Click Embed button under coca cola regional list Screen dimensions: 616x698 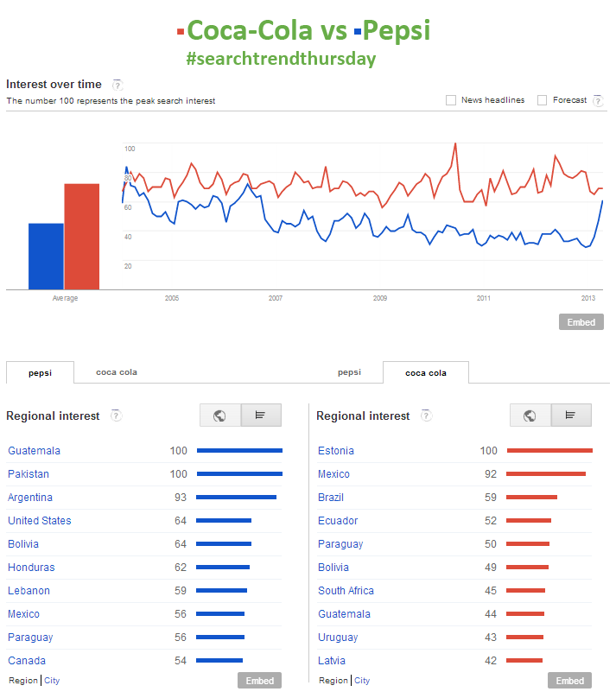[x=569, y=680]
